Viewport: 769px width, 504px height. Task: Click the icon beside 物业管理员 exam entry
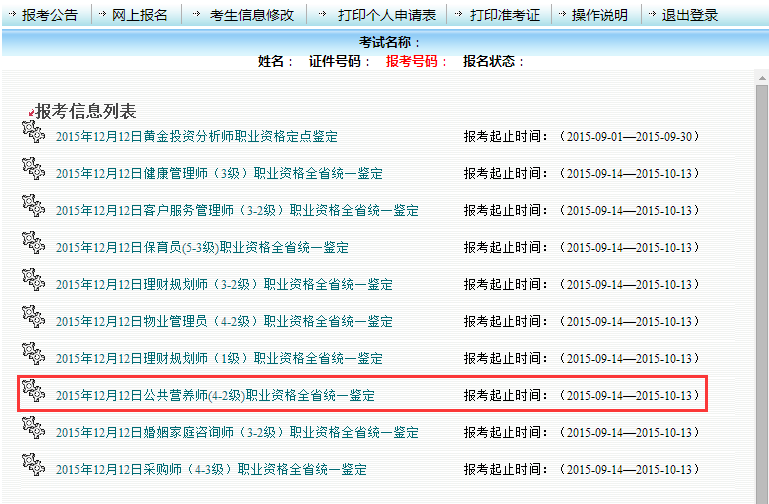(33, 319)
